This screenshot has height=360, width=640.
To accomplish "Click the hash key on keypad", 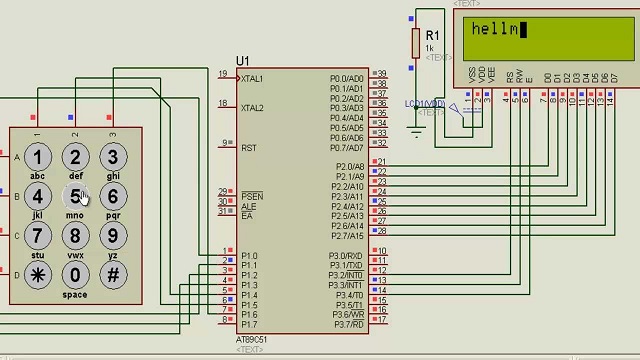I will coord(113,275).
